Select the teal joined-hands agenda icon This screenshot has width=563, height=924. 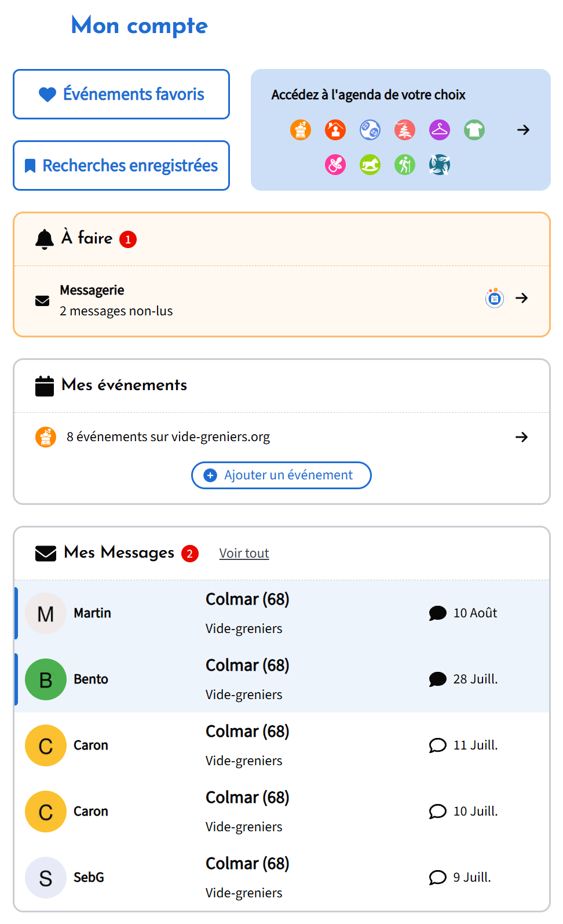(440, 165)
